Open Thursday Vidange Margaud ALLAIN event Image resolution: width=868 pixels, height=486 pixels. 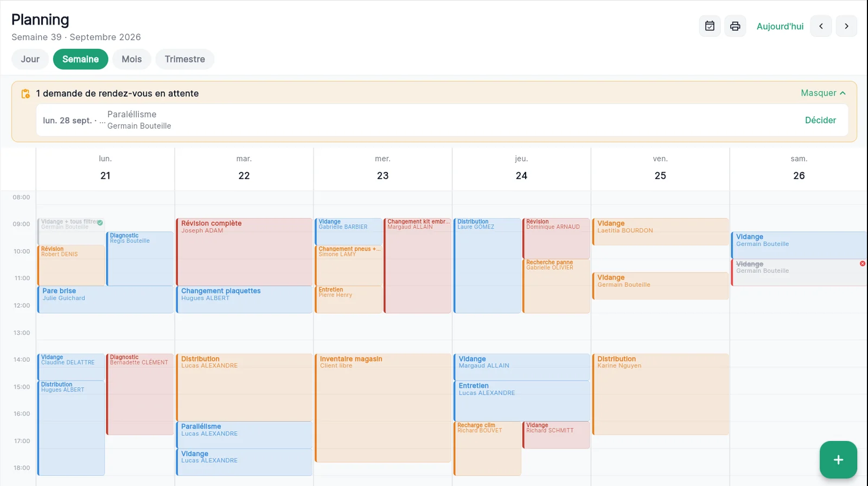pyautogui.click(x=521, y=367)
